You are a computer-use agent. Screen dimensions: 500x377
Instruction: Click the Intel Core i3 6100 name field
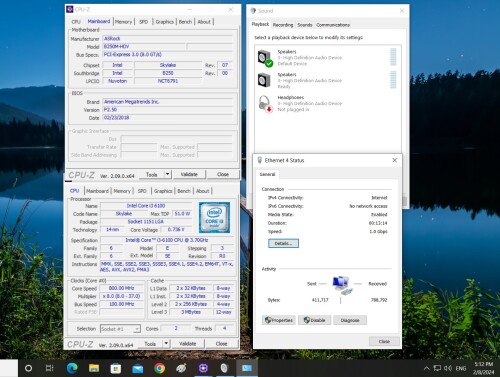tap(146, 206)
